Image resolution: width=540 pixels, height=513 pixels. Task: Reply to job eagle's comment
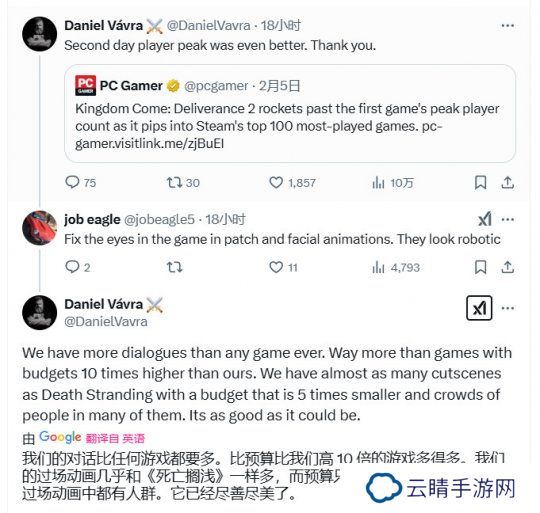(x=77, y=267)
